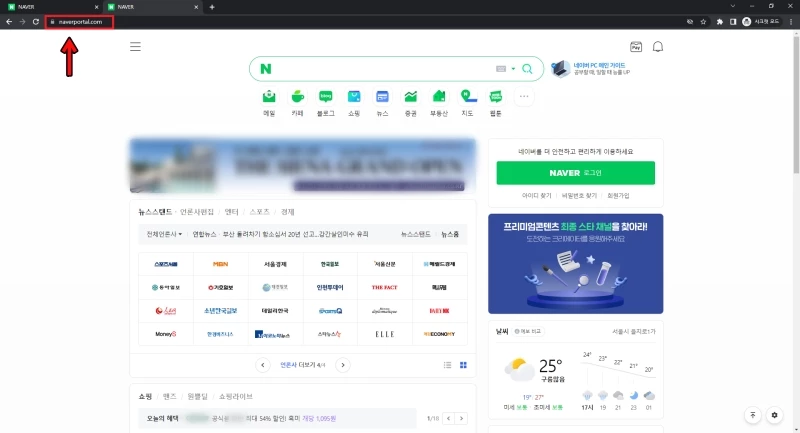Select the 언론사편집 tab

[197, 212]
